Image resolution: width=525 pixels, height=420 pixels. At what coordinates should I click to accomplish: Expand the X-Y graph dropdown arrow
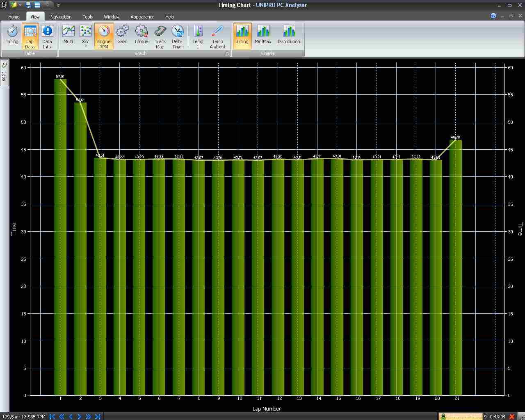pyautogui.click(x=85, y=46)
